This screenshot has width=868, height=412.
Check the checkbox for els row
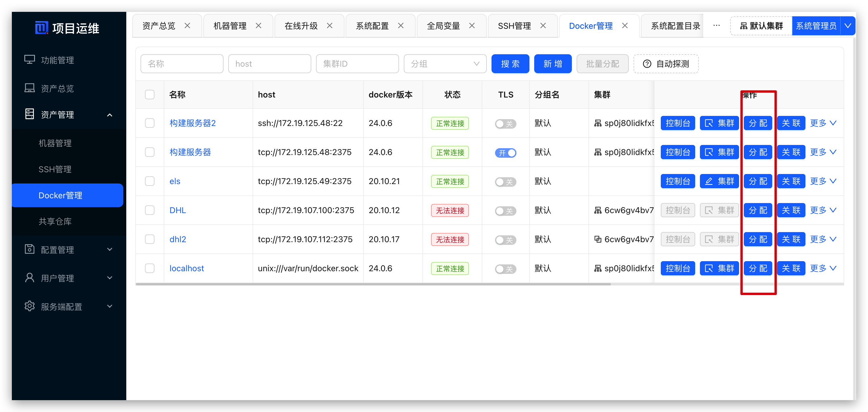pos(150,181)
